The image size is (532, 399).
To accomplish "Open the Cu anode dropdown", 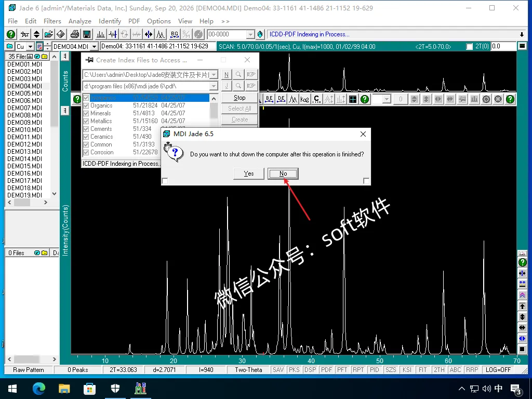I will [x=30, y=46].
